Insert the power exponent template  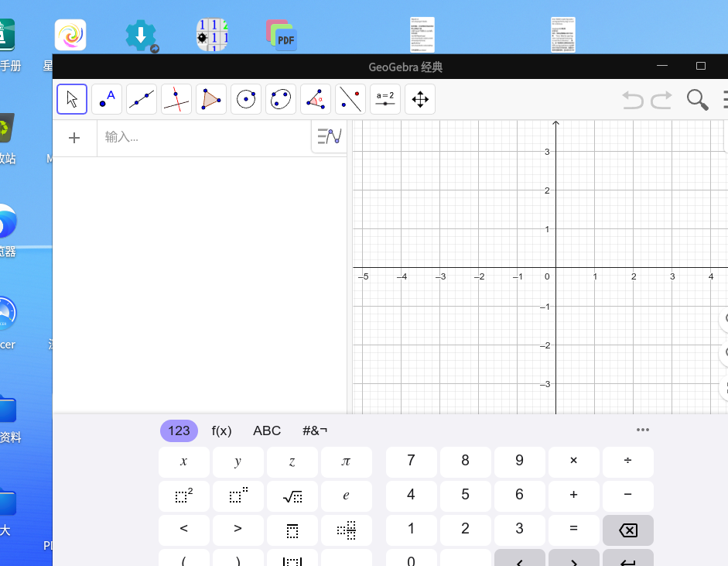pos(238,496)
